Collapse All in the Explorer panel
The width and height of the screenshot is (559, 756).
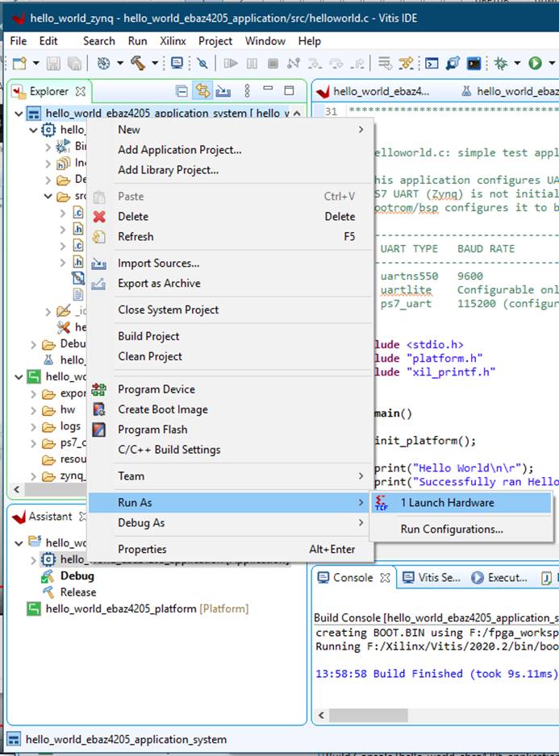click(181, 91)
